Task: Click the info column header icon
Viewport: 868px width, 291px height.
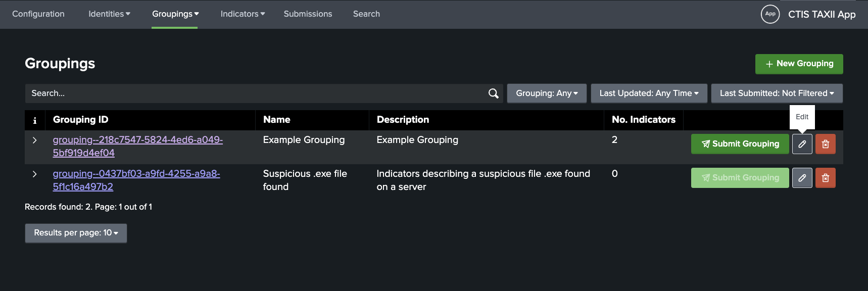Action: click(35, 120)
